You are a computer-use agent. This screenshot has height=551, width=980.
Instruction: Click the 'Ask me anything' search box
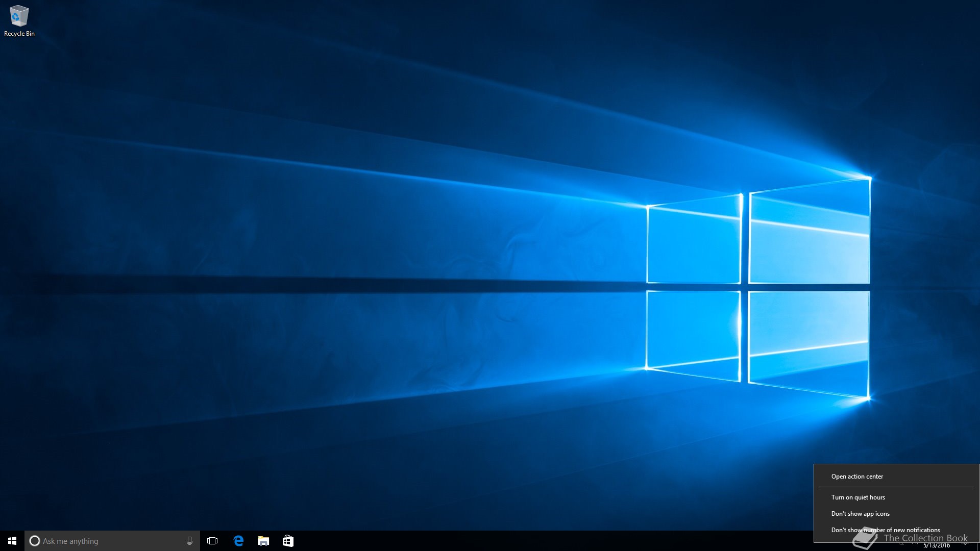tap(112, 541)
